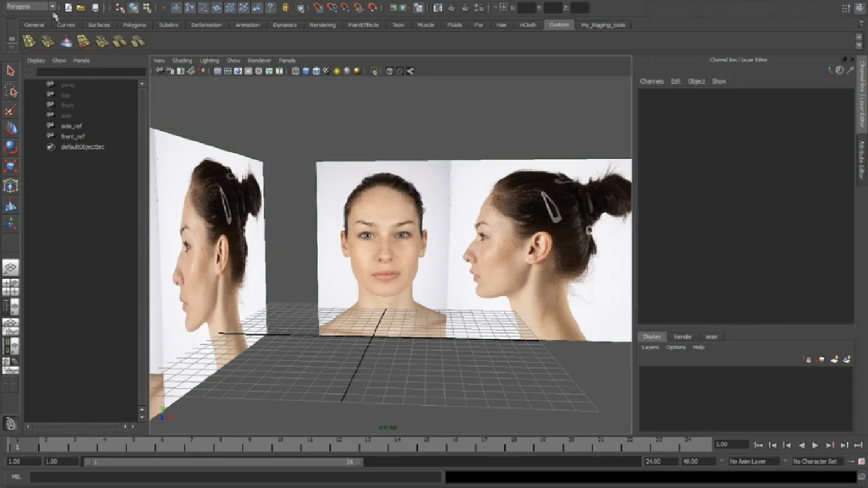Click the Script Editor icon bottom right
868x488 pixels.
[862, 477]
